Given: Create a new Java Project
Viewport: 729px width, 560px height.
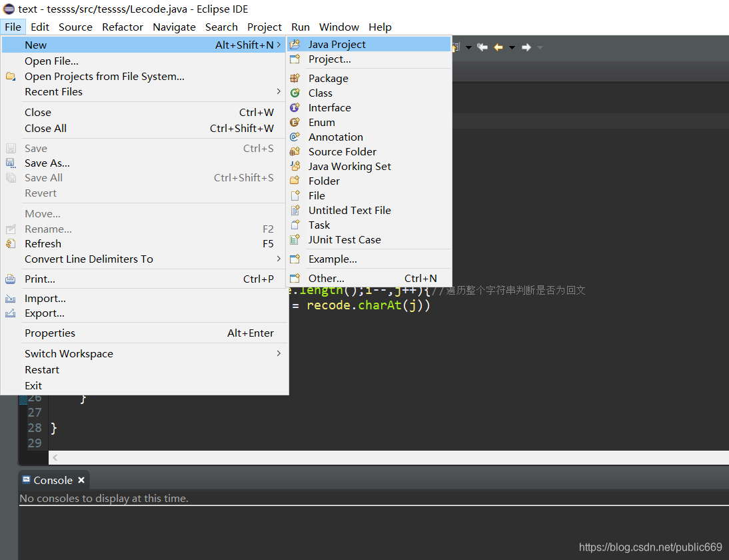Looking at the screenshot, I should coord(368,44).
